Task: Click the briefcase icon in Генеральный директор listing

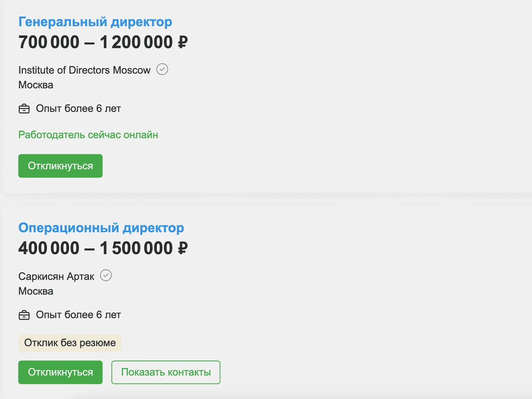Action: [24, 109]
